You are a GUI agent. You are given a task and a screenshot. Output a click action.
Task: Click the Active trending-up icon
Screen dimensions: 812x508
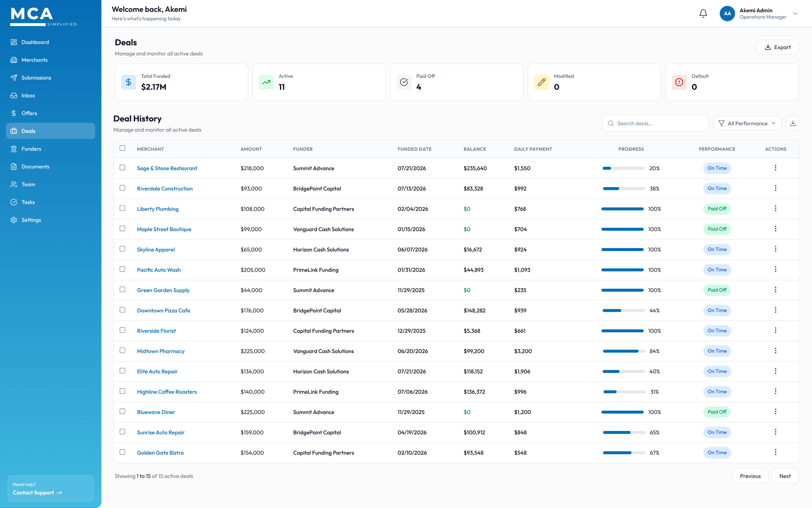pyautogui.click(x=266, y=82)
